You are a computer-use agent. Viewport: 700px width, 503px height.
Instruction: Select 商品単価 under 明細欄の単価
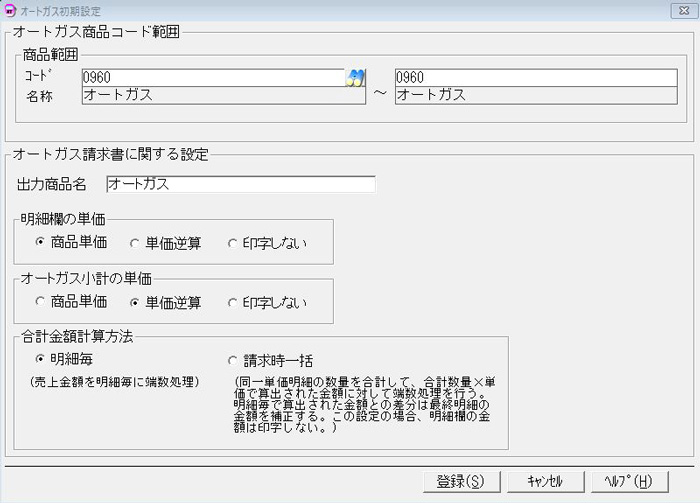tap(40, 243)
